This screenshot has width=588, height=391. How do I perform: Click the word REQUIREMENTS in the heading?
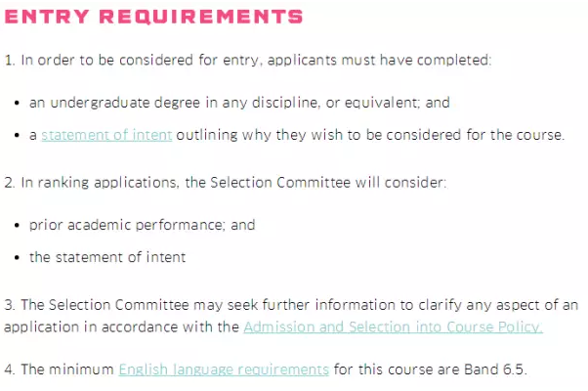[201, 17]
